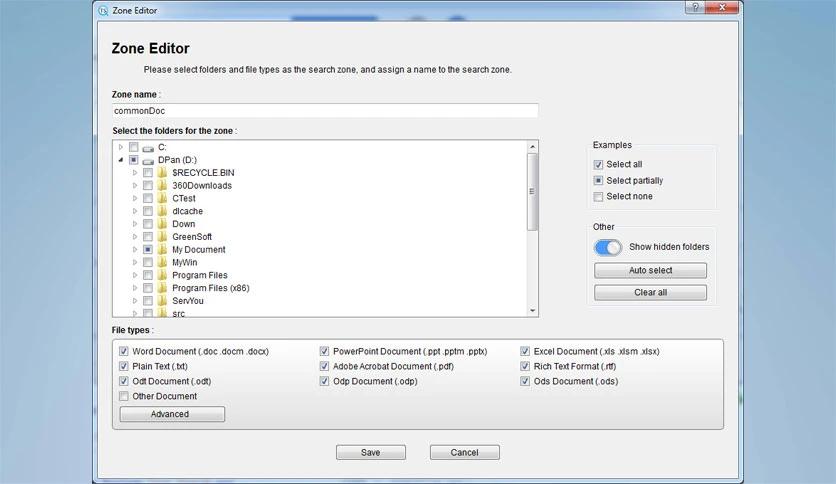This screenshot has width=836, height=484.
Task: Click the C: drive icon
Action: pyautogui.click(x=148, y=148)
